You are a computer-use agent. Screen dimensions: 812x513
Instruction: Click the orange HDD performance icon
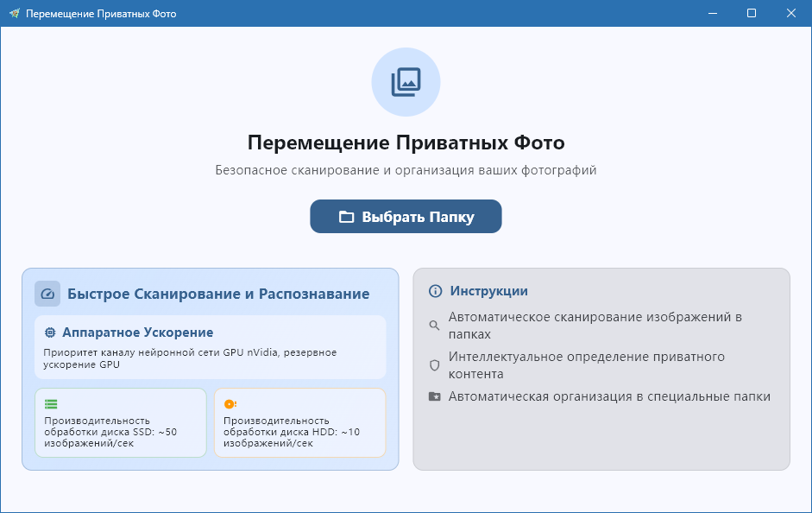point(230,402)
